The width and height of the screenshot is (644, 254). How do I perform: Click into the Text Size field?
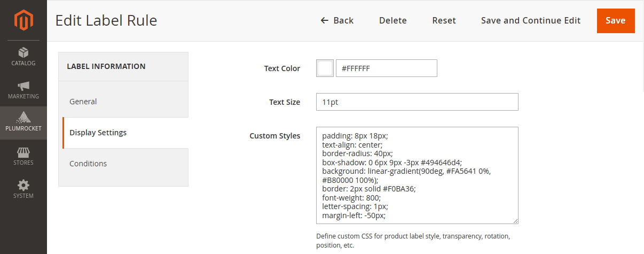pos(417,102)
